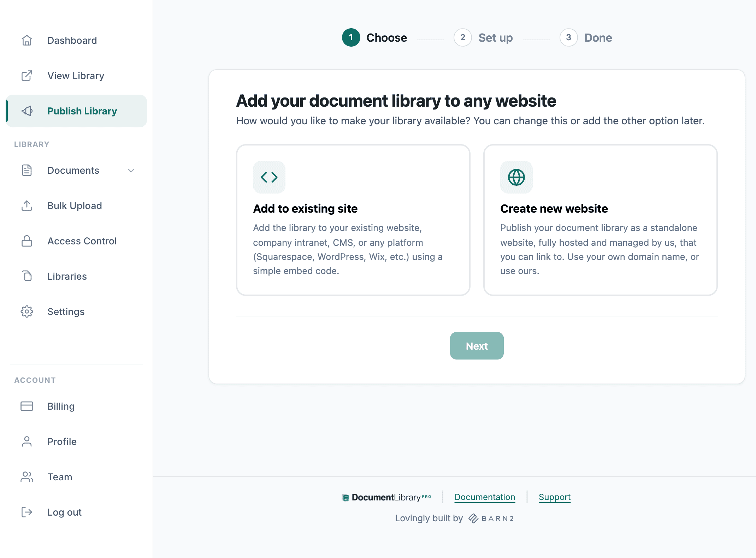Viewport: 756px width, 558px height.
Task: Click step 2 Set up indicator
Action: tap(463, 37)
